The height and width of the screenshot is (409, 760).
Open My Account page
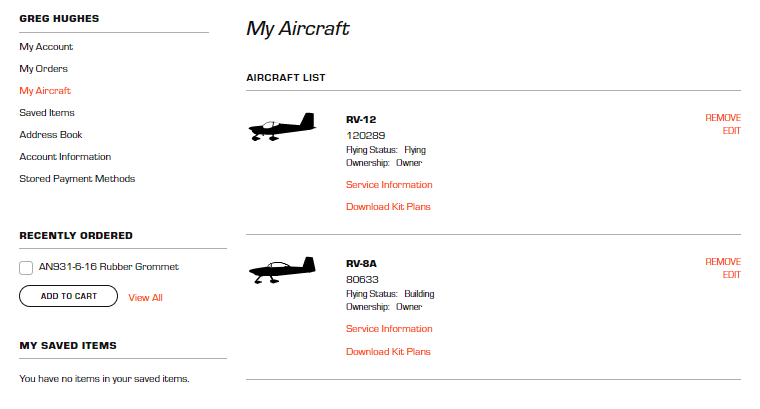46,47
